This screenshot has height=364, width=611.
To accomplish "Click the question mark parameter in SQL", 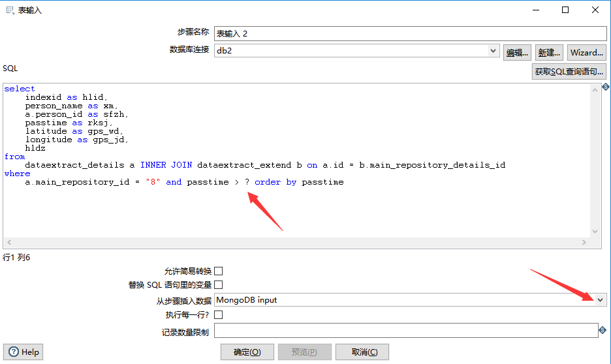I will pyautogui.click(x=247, y=182).
